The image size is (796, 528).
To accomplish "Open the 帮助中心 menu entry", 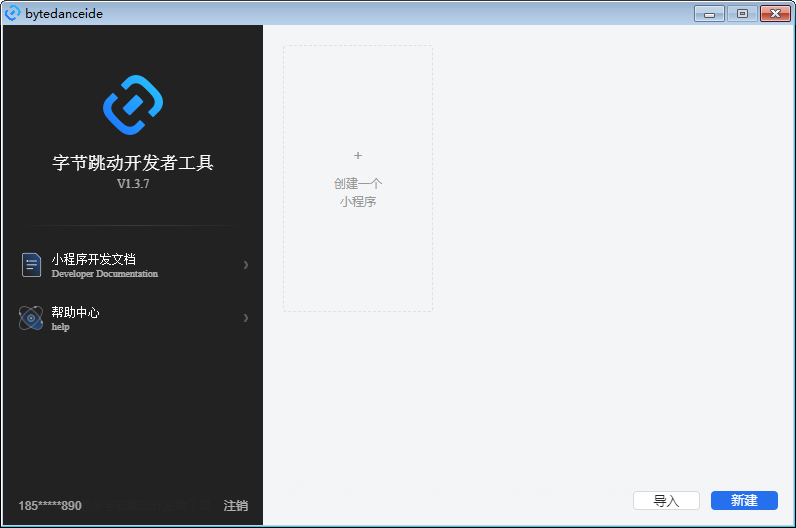I will (76, 312).
